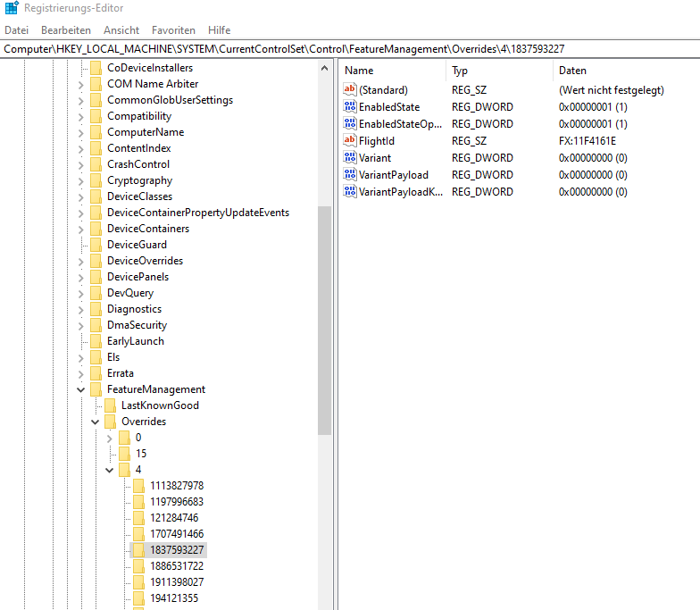Click the registry path address bar
The height and width of the screenshot is (610, 700).
point(350,48)
